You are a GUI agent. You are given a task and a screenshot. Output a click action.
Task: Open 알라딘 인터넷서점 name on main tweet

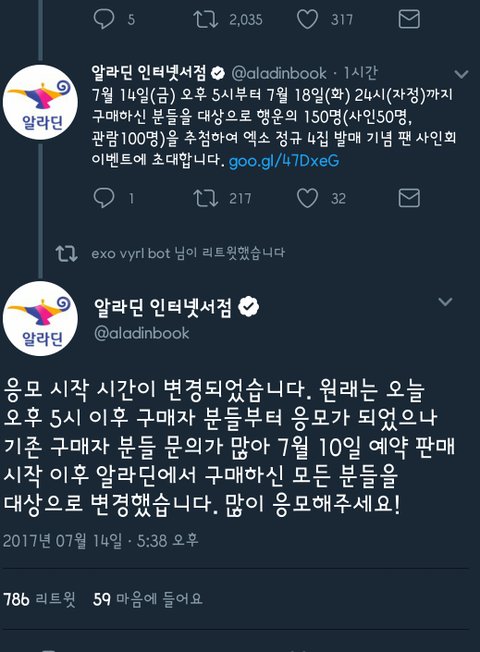(163, 308)
